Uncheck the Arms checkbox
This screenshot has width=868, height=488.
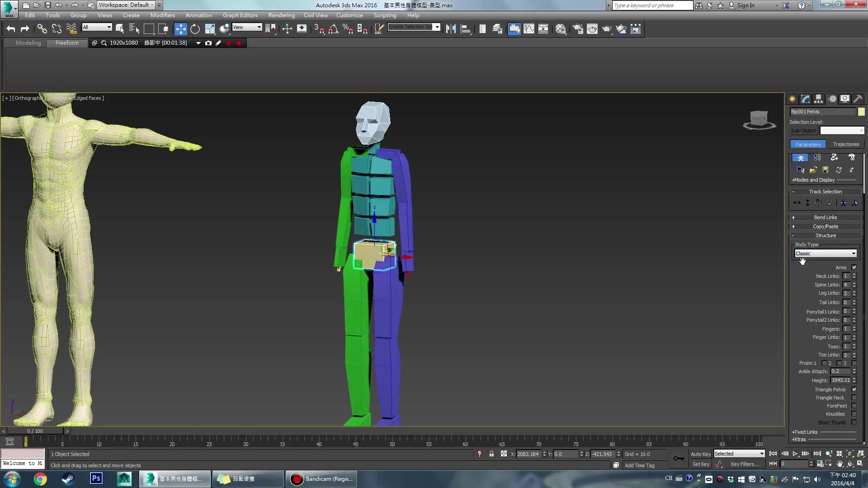pos(854,267)
